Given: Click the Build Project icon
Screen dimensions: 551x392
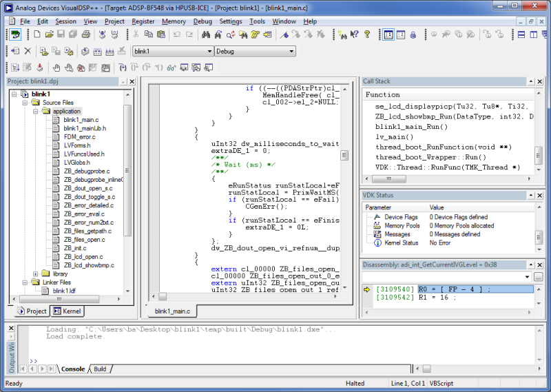Looking at the screenshot, I should (x=97, y=52).
